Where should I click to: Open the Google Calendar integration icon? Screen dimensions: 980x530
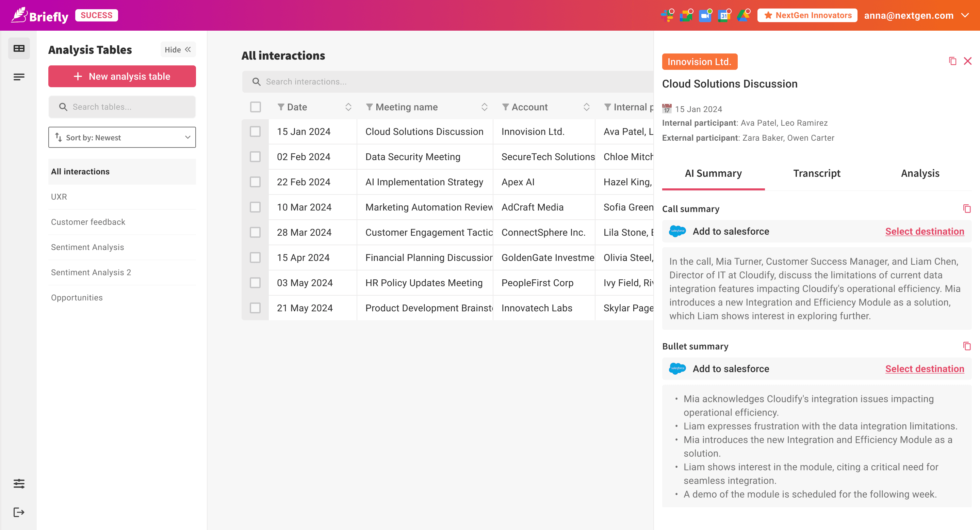[x=723, y=16]
